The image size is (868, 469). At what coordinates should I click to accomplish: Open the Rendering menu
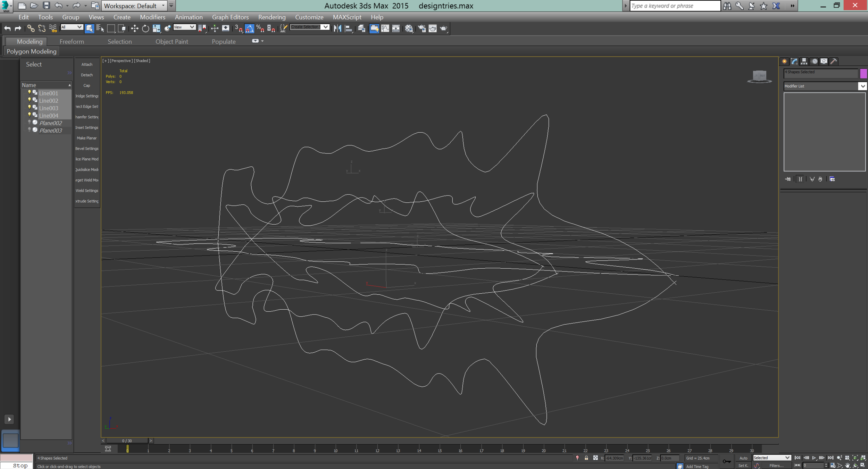point(272,17)
